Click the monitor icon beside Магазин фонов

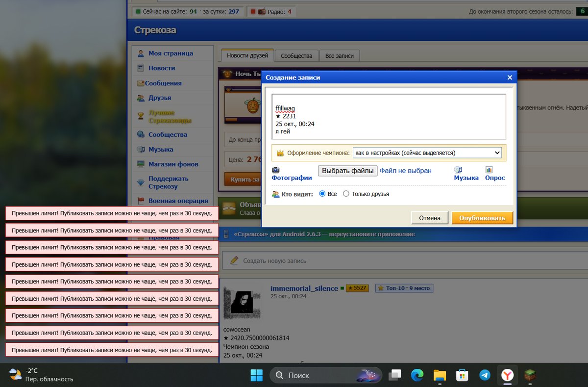tap(141, 164)
